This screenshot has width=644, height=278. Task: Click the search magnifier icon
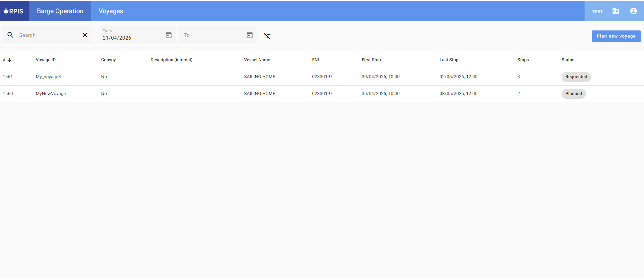tap(10, 35)
